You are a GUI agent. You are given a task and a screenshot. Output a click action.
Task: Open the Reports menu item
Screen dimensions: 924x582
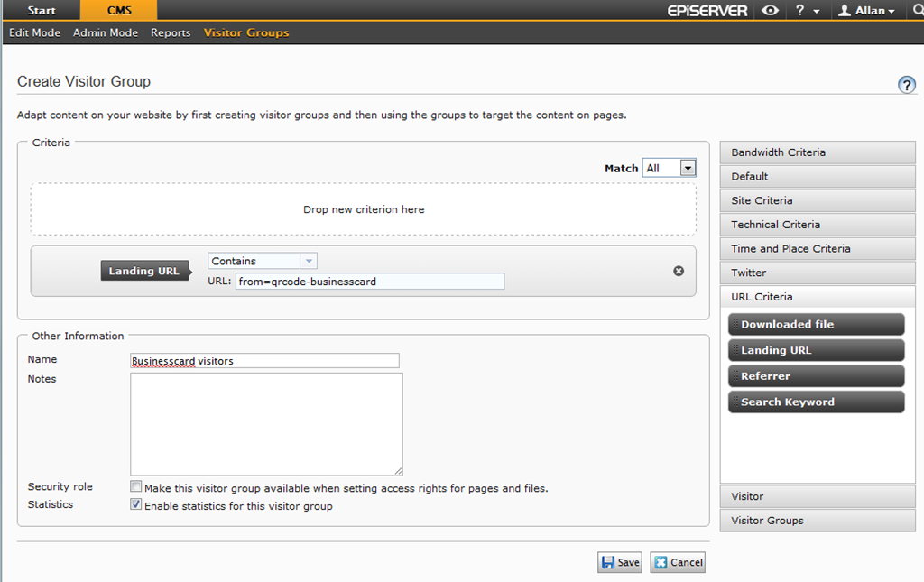click(171, 32)
